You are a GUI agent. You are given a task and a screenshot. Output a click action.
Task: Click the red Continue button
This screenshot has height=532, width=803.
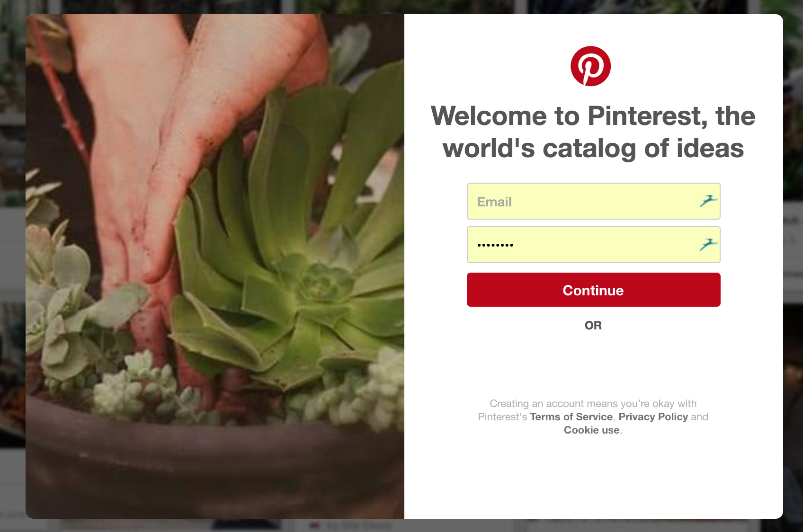tap(593, 290)
